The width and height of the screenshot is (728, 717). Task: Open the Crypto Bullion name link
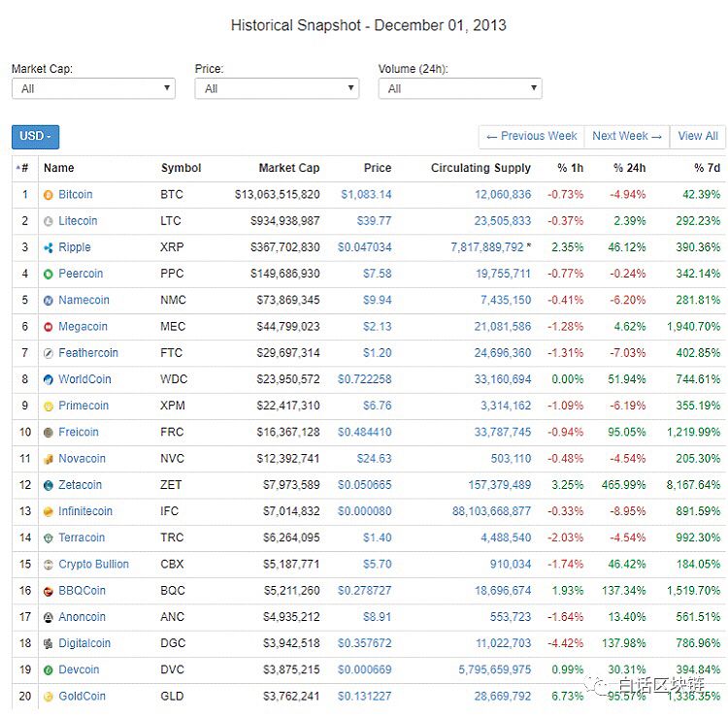coord(94,565)
